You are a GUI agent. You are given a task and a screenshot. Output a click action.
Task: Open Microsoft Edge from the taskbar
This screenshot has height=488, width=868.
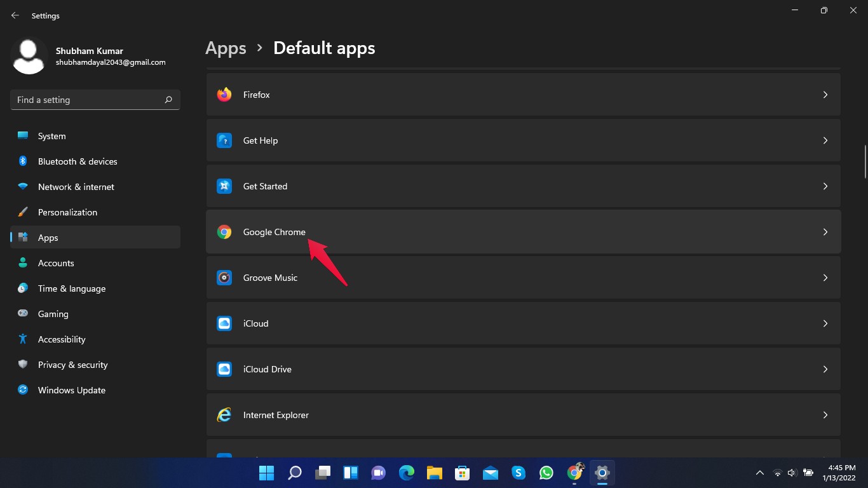click(407, 473)
